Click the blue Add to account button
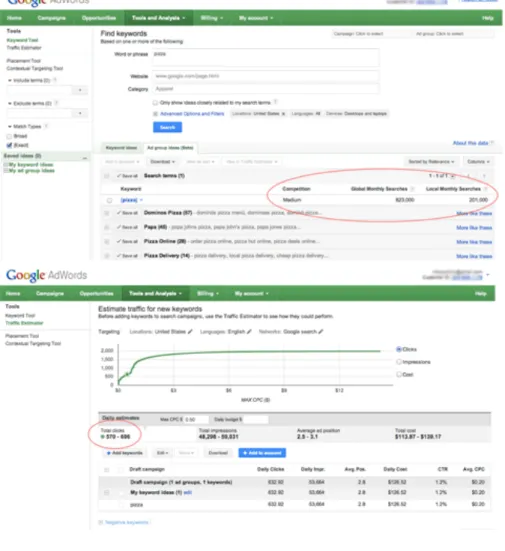This screenshot has width=505, height=551. pyautogui.click(x=262, y=453)
